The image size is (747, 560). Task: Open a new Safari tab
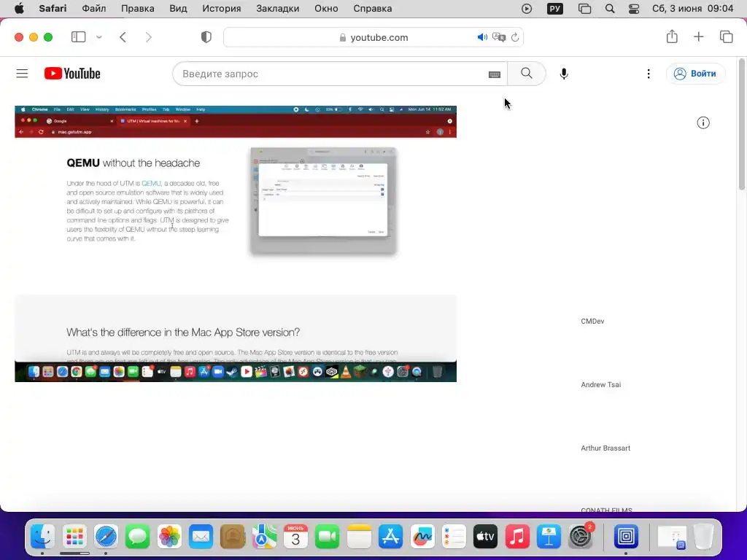[x=698, y=36]
